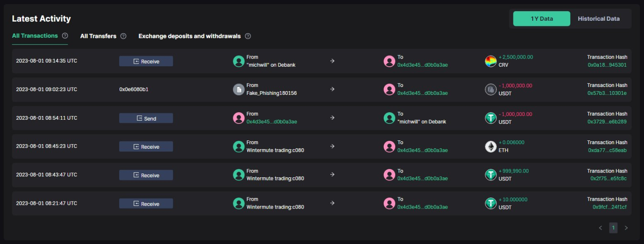The height and width of the screenshot is (244, 644).
Task: Switch to 1Y Data view
Action: coord(541,19)
